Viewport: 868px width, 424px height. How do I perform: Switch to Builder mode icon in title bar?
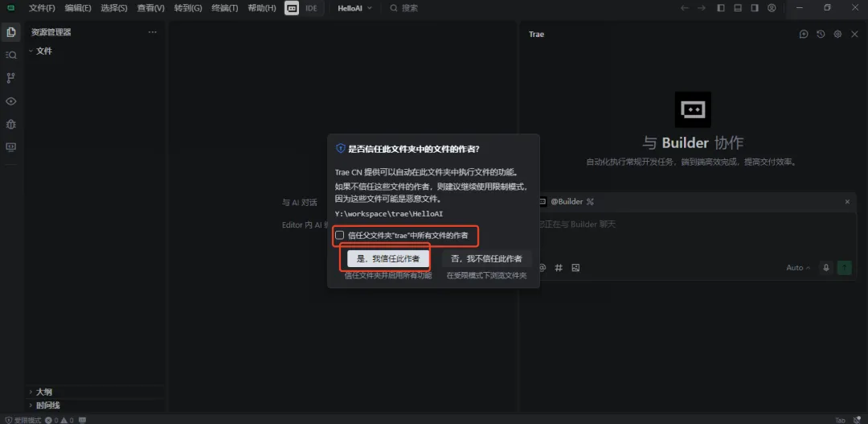point(292,8)
